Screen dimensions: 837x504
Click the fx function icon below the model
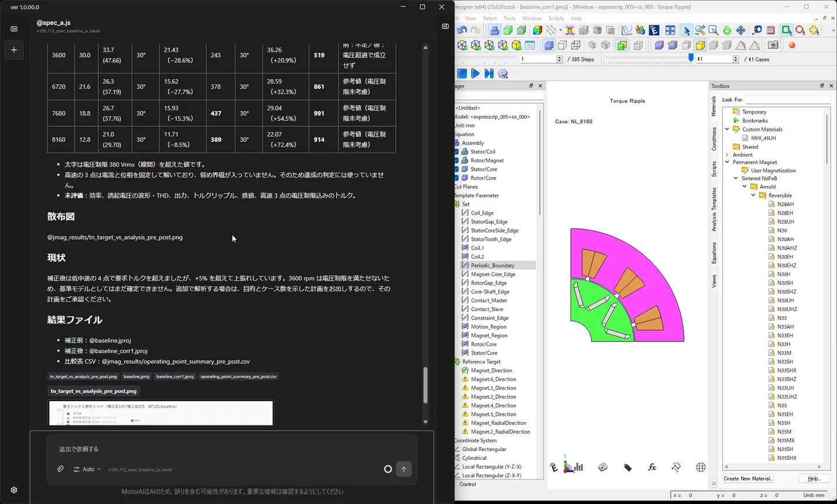tap(652, 467)
